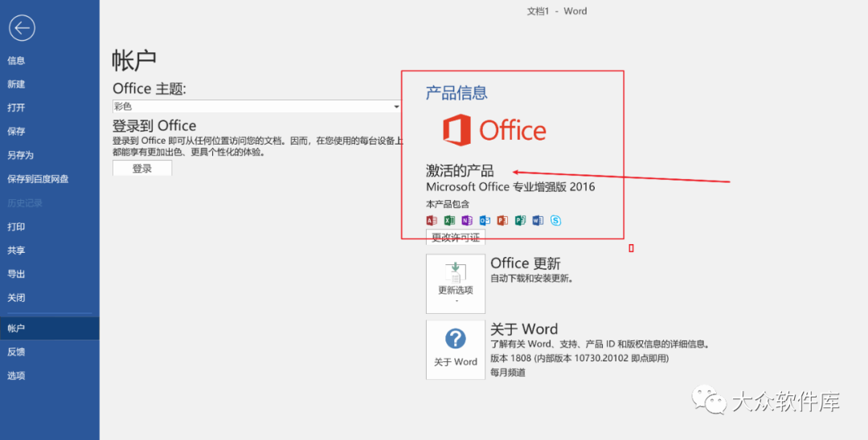This screenshot has width=868, height=440.
Task: Click the Access product icon
Action: [x=432, y=221]
